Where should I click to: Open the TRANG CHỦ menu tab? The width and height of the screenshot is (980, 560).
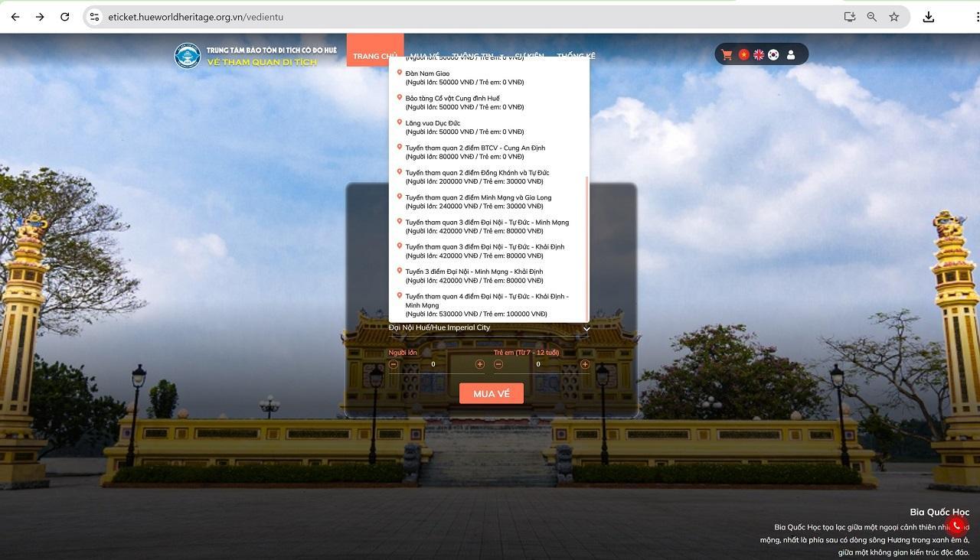point(374,56)
